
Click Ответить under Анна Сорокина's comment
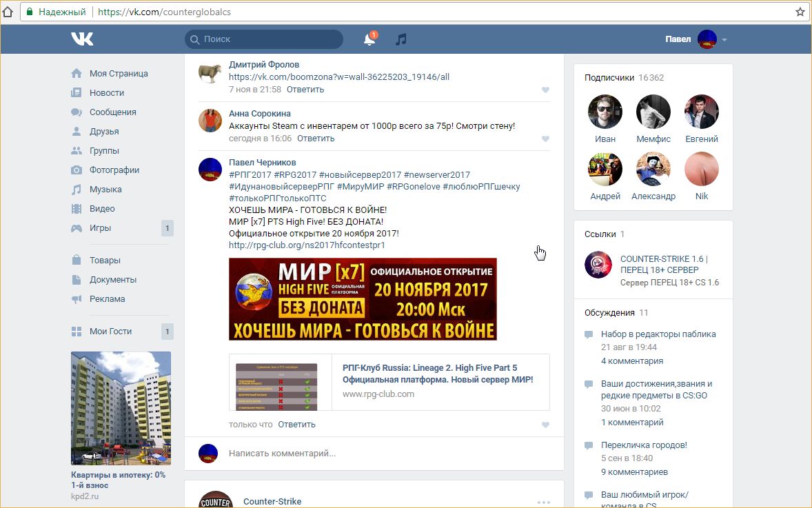316,138
